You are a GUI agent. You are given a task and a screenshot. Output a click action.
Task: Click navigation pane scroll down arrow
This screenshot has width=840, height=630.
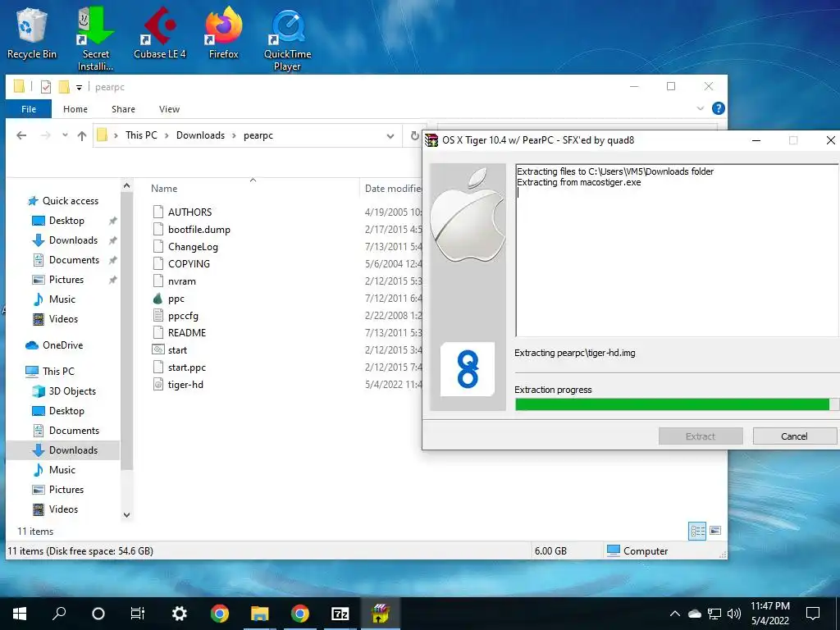pos(126,515)
